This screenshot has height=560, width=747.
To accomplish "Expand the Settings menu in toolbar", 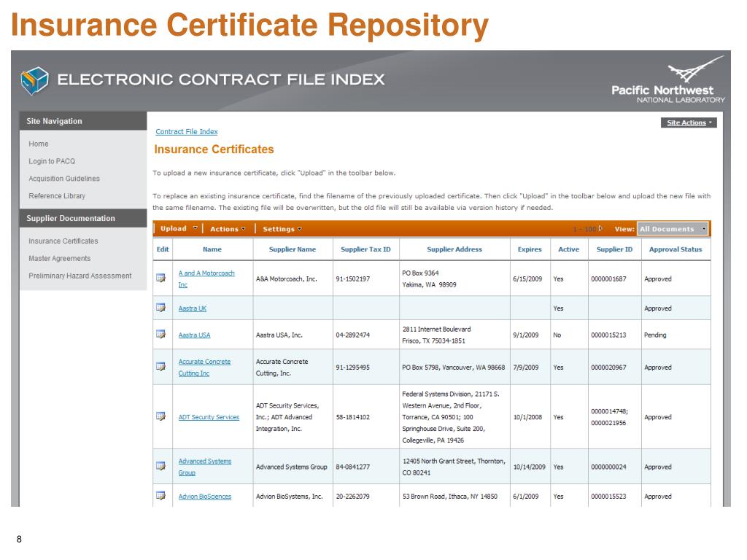I will click(x=282, y=229).
